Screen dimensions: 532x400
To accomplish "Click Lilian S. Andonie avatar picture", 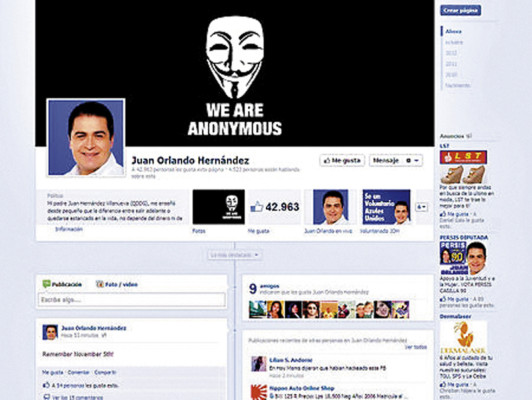I will coord(259,364).
